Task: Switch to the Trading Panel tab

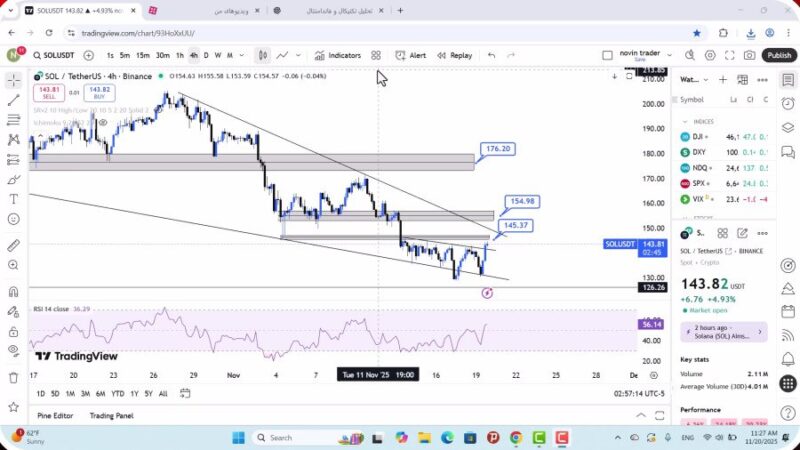Action: 111,416
